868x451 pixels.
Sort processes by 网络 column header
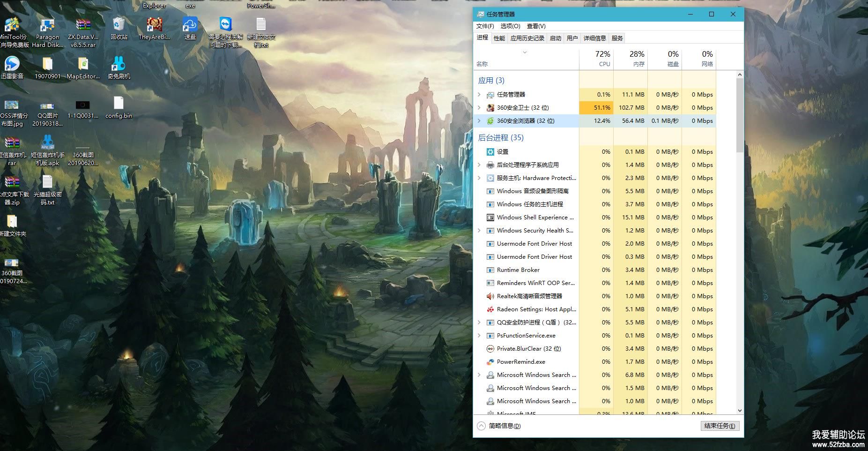(x=699, y=59)
